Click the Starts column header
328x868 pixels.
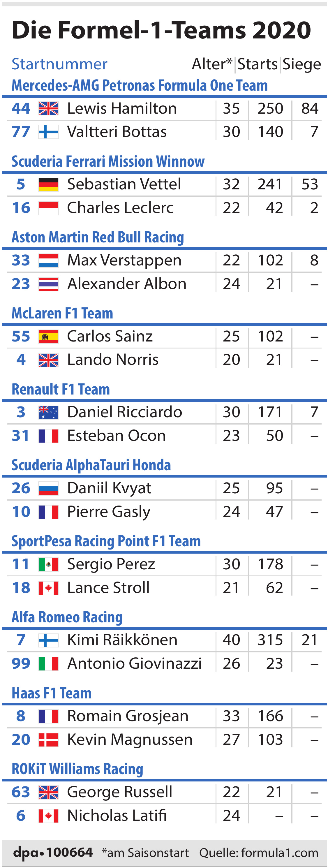click(x=258, y=64)
